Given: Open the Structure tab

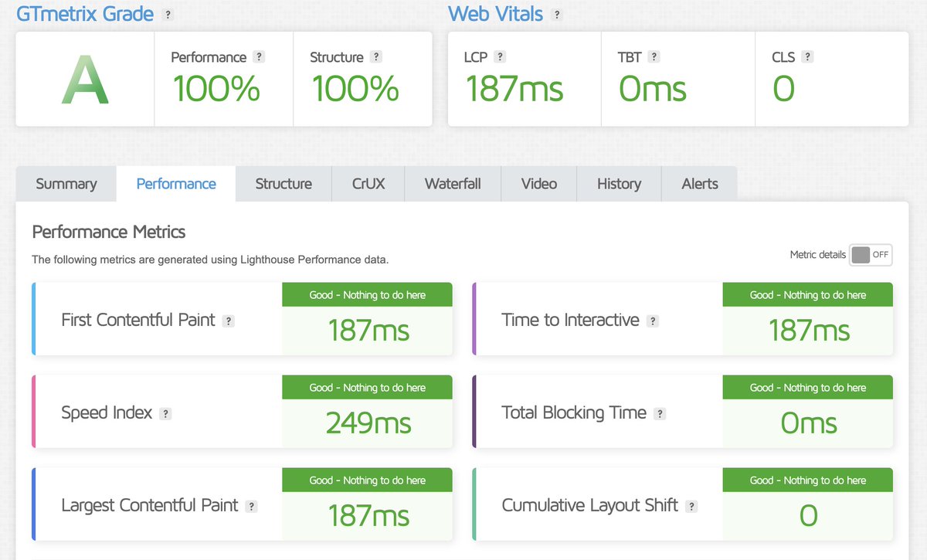Looking at the screenshot, I should pos(284,184).
